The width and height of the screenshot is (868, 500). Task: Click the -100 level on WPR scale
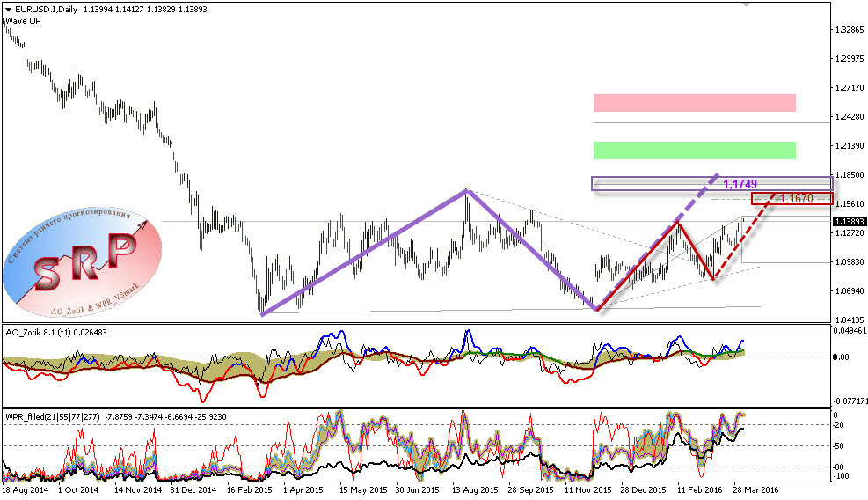(x=842, y=476)
